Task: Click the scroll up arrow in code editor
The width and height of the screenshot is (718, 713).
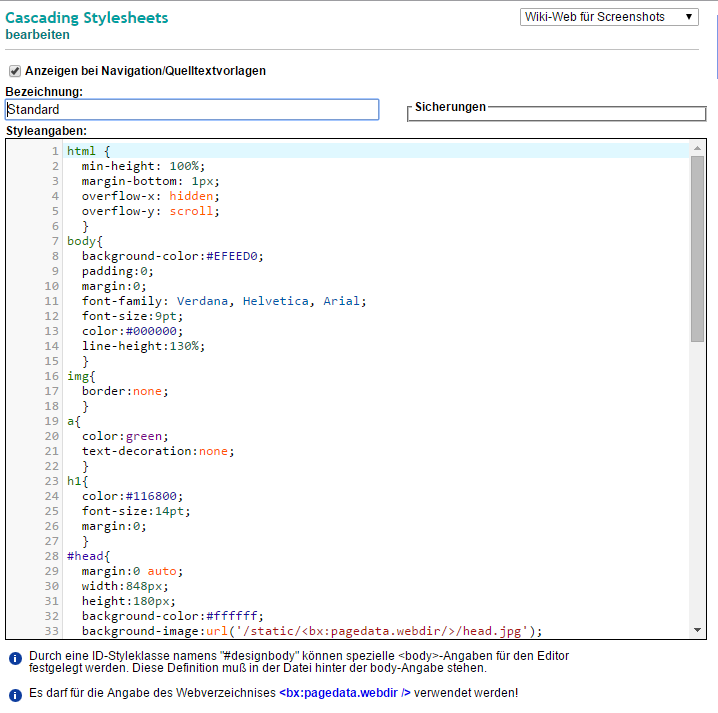Action: (x=697, y=148)
